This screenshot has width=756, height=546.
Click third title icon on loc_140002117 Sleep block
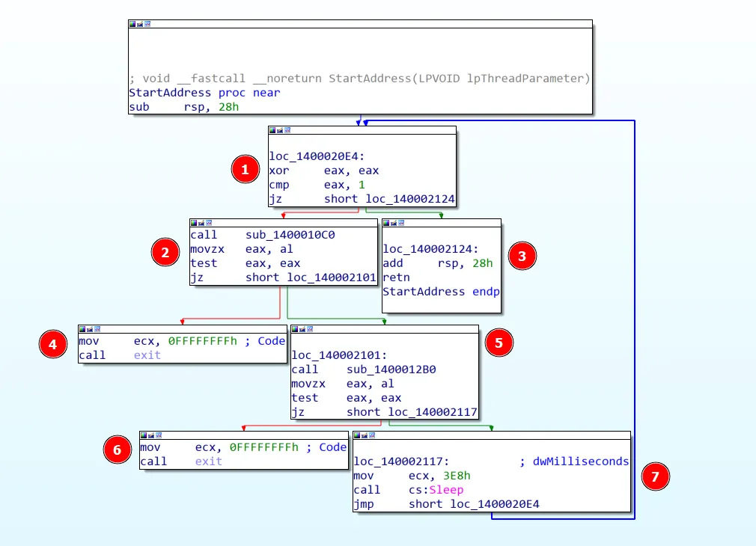(x=372, y=435)
